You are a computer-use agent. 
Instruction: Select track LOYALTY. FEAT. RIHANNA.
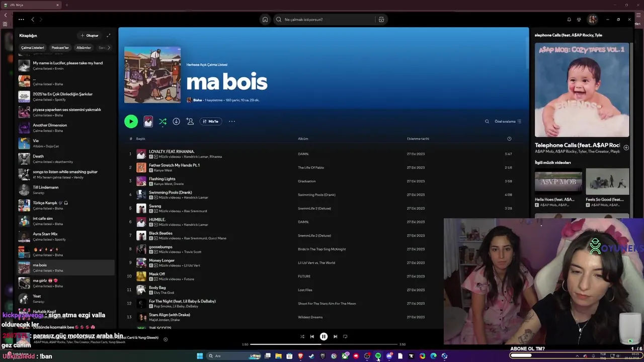172,151
